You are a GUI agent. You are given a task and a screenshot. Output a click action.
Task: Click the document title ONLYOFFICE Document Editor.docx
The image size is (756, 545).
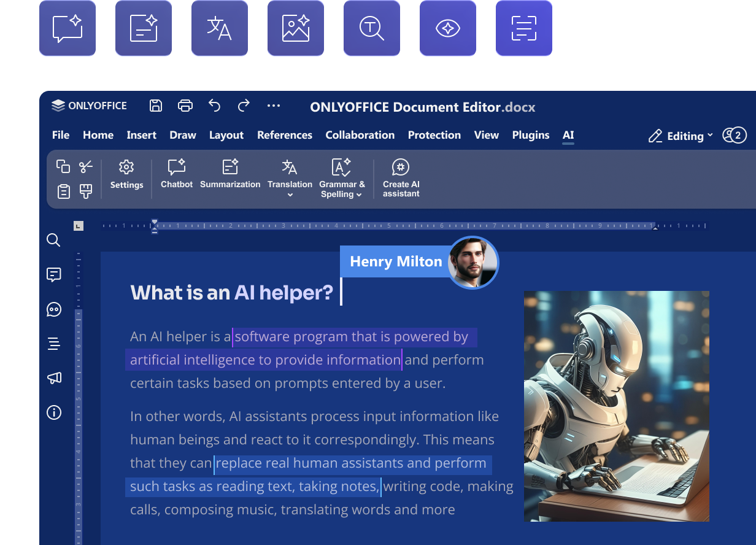pyautogui.click(x=423, y=107)
